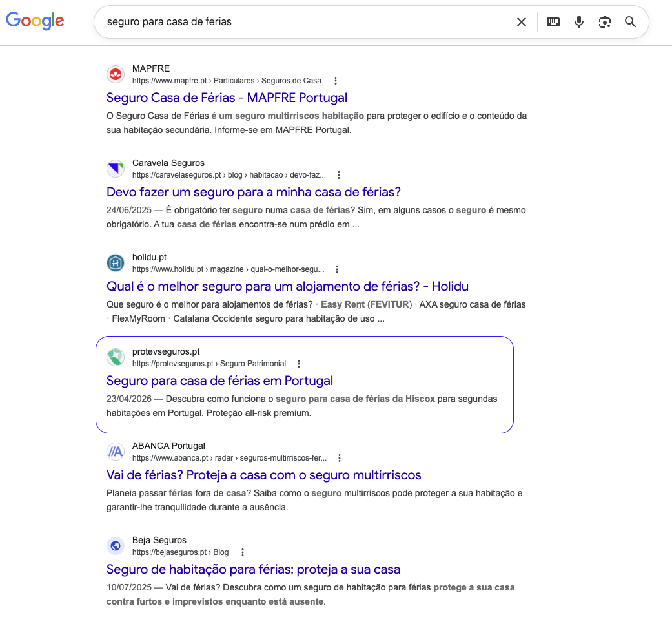Screen dimensions: 672x626
Task: Clear the search box with the X icon
Action: (x=521, y=22)
